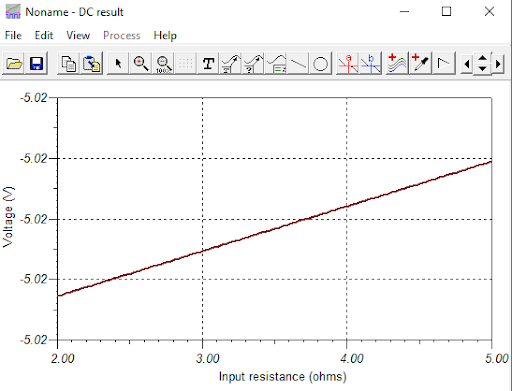Click the Open file folder icon
This screenshot has height=391, width=512.
click(14, 63)
